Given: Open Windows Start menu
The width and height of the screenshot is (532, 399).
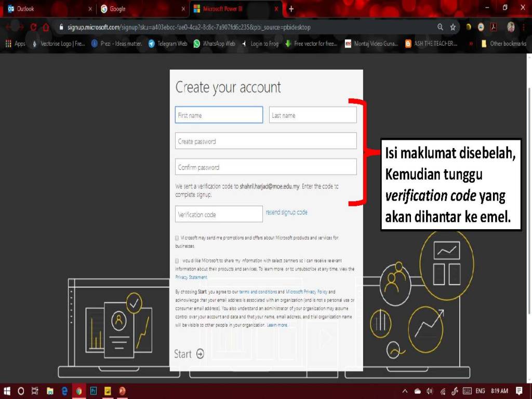Looking at the screenshot, I should (8, 391).
